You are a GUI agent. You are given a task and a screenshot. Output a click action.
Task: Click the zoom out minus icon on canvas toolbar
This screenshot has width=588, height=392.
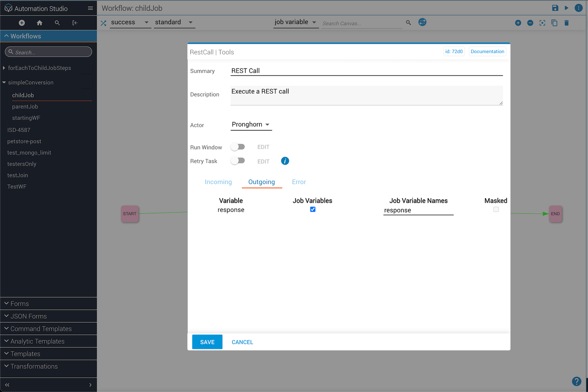point(530,23)
